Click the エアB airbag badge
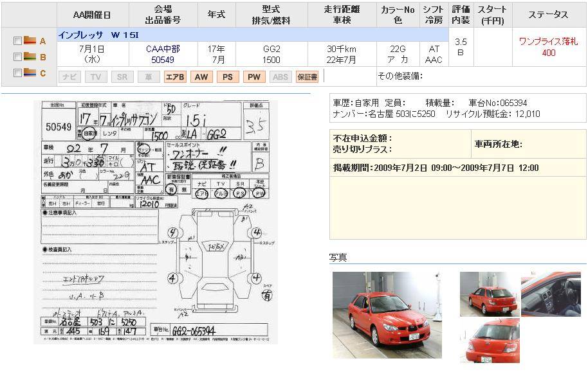The height and width of the screenshot is (372, 588). [x=175, y=77]
